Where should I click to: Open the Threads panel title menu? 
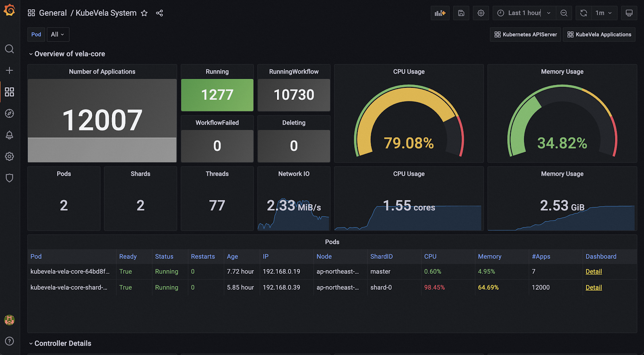tap(217, 174)
